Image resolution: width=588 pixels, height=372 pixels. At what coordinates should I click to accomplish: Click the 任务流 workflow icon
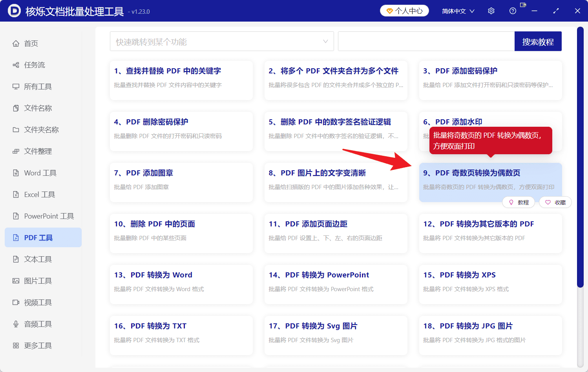click(16, 65)
